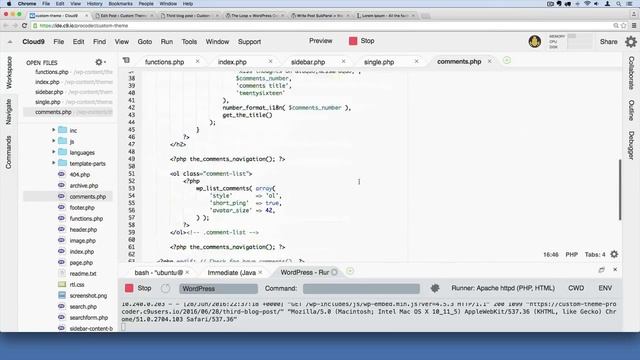640x360 pixels.
Task: Expand the inc folder
Action: [x=53, y=130]
